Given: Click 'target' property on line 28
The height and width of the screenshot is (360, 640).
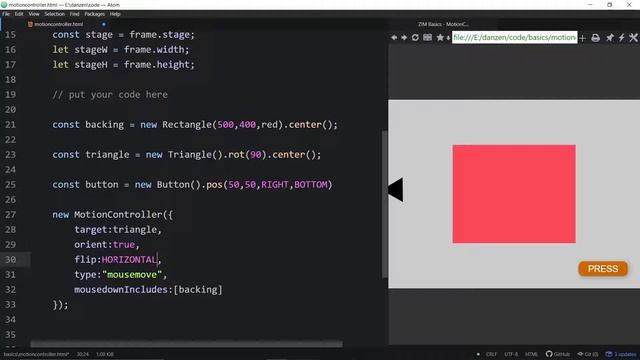Looking at the screenshot, I should click(x=91, y=229).
